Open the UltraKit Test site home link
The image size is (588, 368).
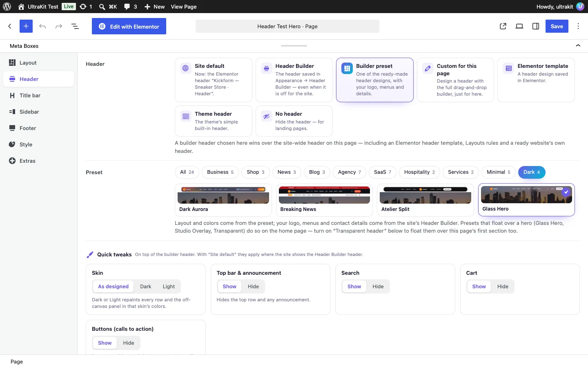[x=38, y=7]
